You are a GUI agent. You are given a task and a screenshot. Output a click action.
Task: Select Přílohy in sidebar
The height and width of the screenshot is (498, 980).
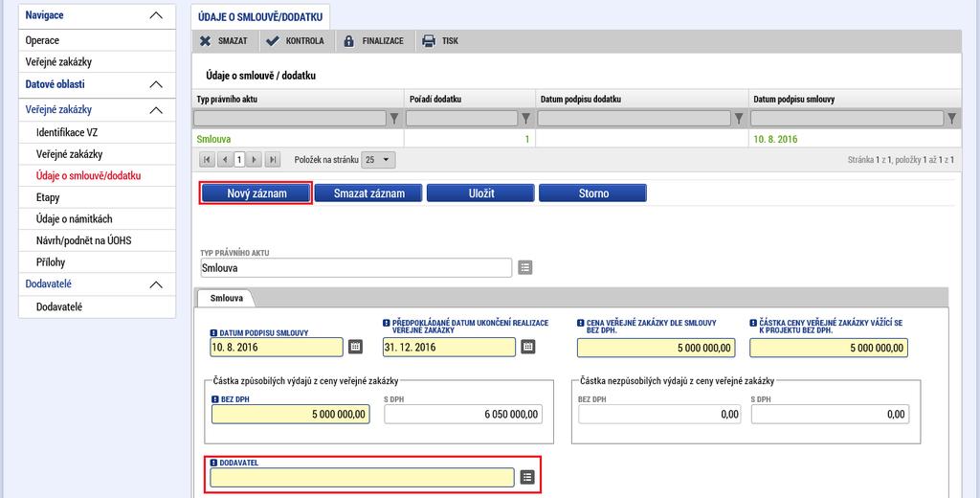tap(97, 262)
